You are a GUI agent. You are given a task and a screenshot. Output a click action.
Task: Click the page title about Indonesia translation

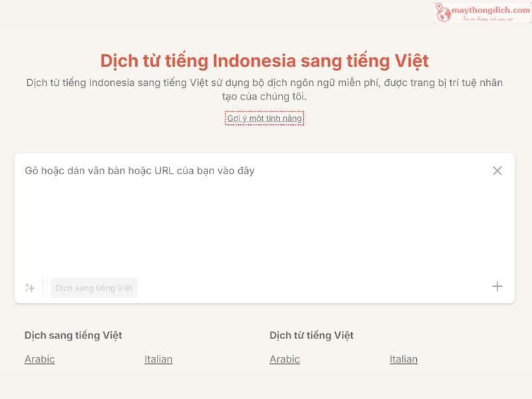[x=266, y=61]
